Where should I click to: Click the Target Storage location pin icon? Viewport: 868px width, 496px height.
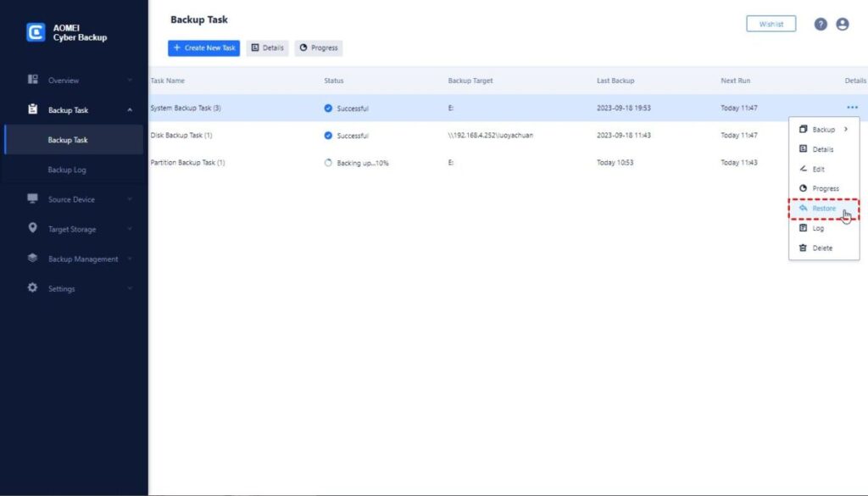[x=33, y=229]
